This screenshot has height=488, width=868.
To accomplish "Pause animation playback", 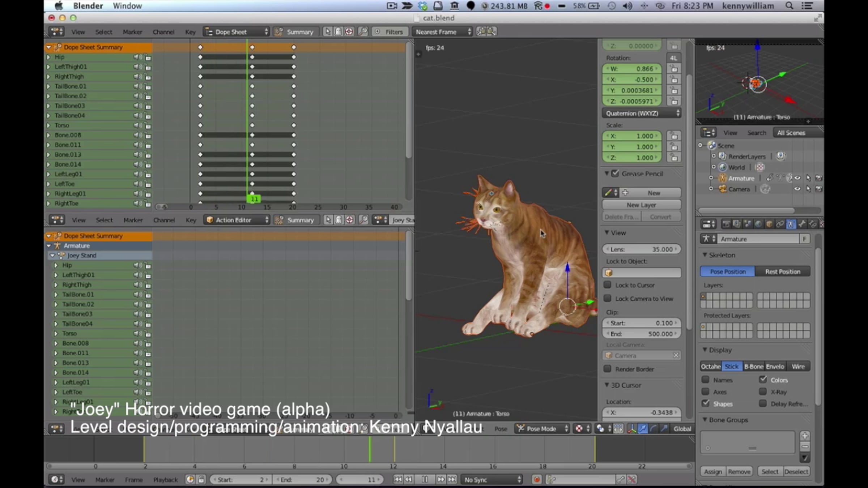I will point(425,480).
